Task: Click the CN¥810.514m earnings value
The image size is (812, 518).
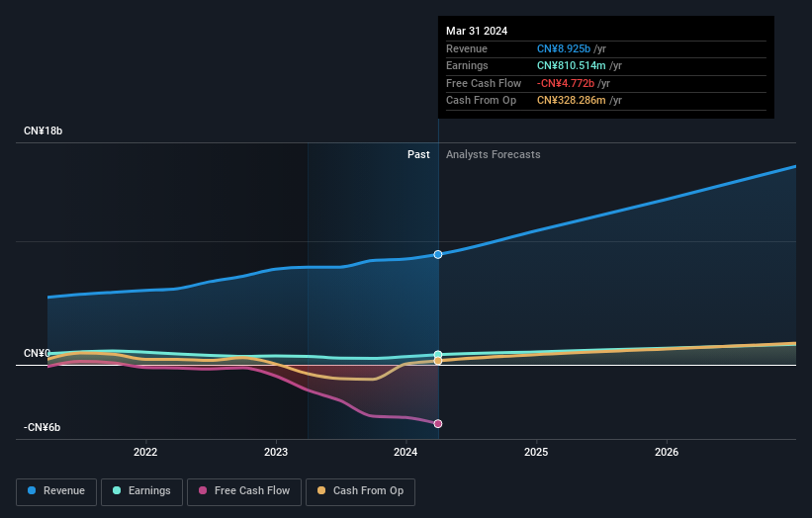Action: coord(572,65)
